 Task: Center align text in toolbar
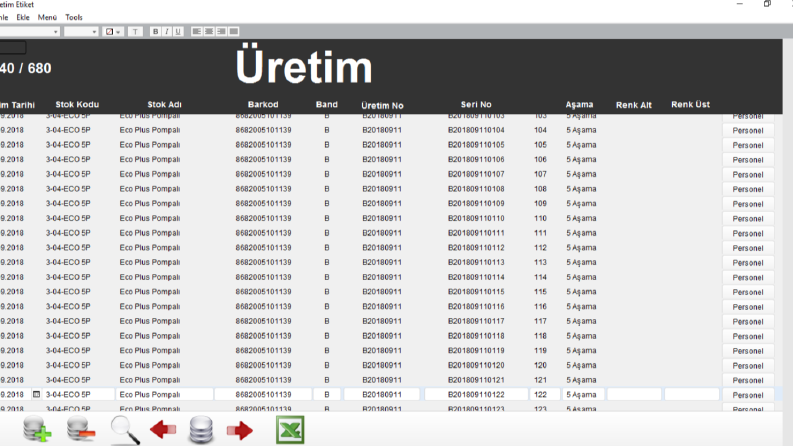point(209,31)
